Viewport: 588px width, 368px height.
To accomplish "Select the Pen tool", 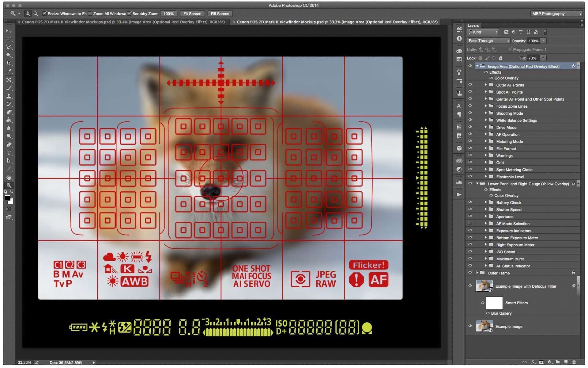I will [9, 145].
